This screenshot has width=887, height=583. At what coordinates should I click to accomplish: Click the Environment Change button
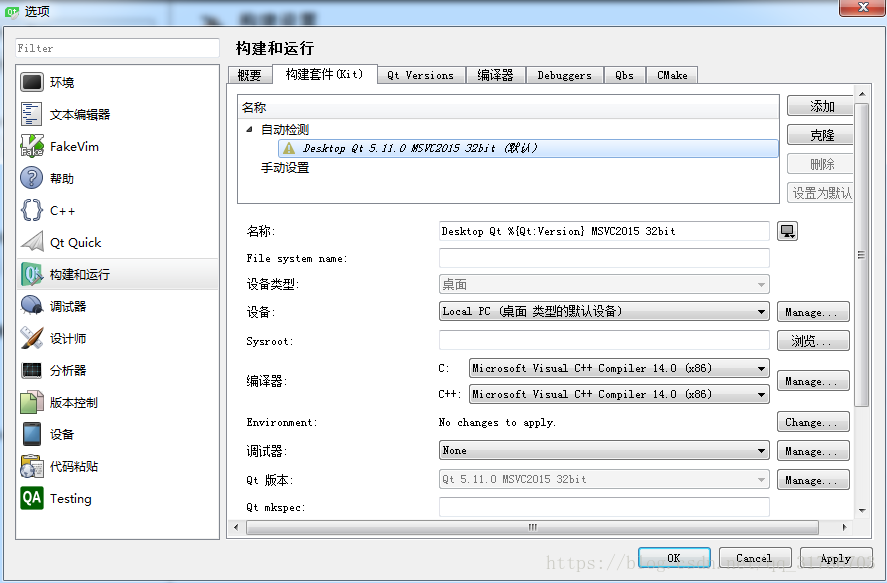[813, 422]
